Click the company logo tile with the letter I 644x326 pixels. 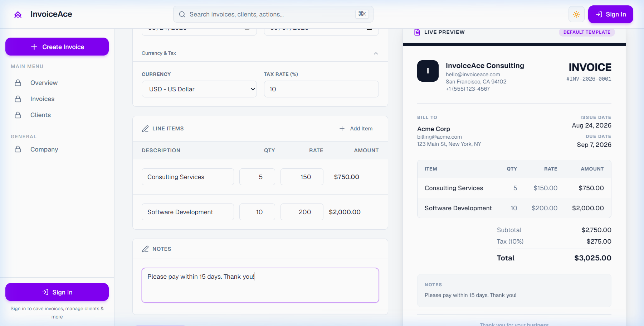click(x=428, y=71)
